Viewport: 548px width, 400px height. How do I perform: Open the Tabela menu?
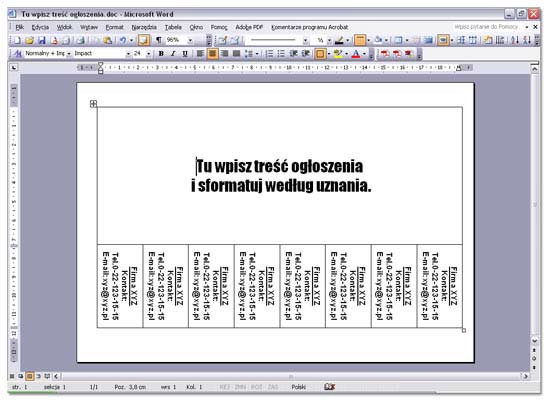click(x=173, y=27)
